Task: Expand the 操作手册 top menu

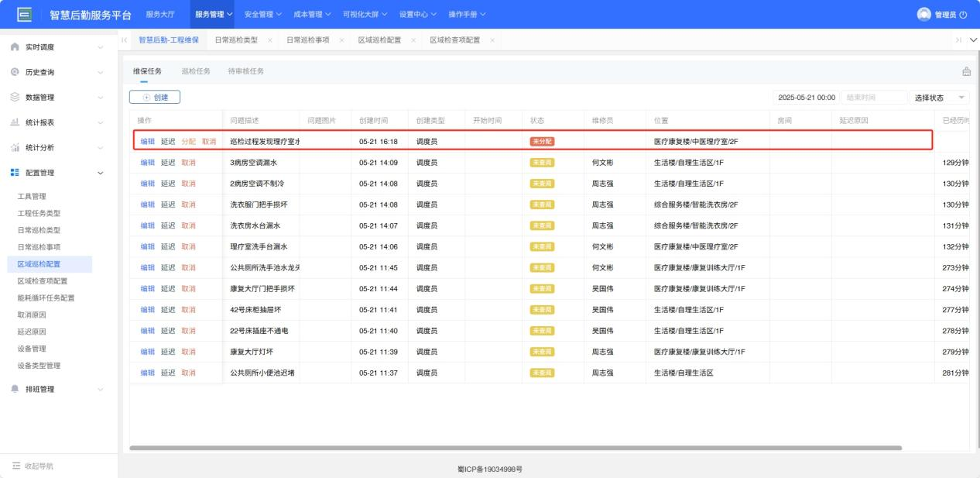Action: tap(467, 14)
